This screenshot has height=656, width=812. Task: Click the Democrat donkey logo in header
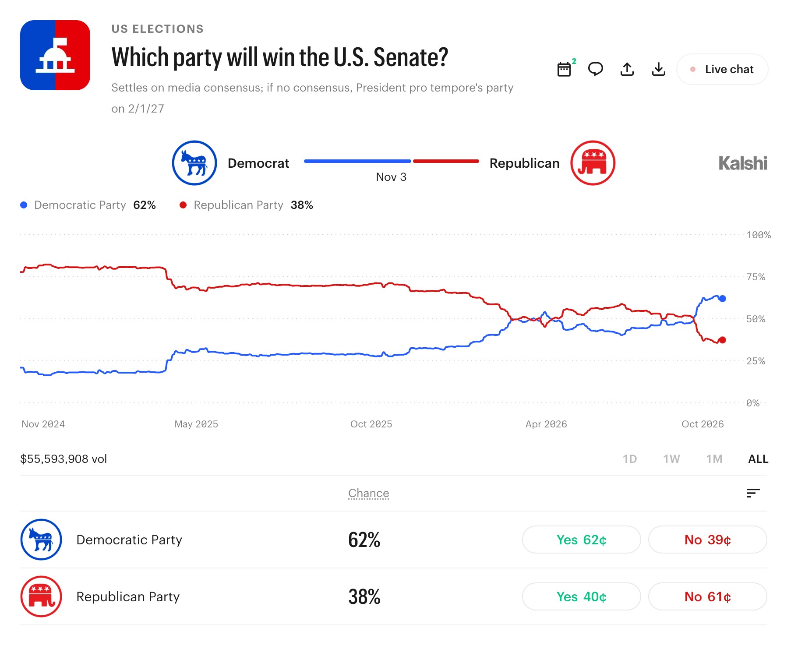pos(194,163)
